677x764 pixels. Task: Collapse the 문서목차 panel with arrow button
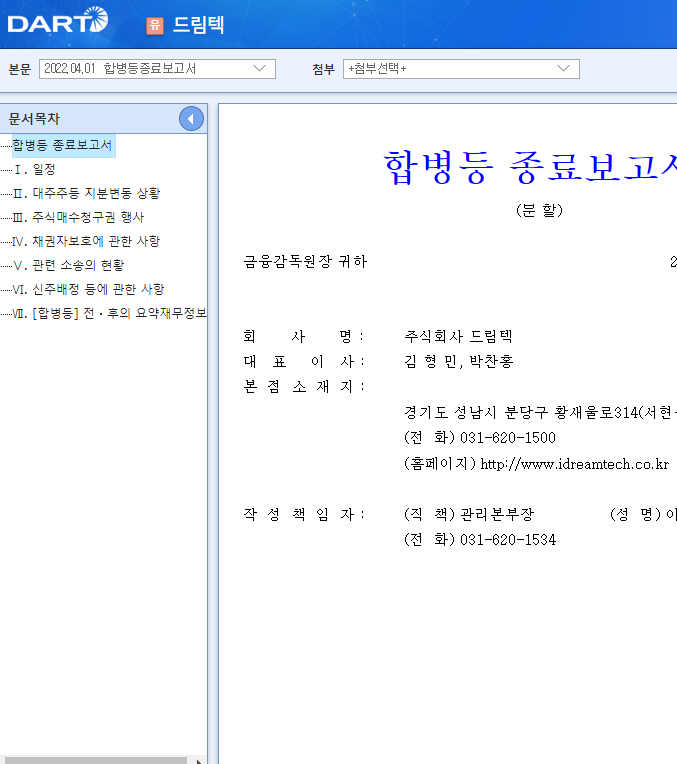(x=191, y=118)
